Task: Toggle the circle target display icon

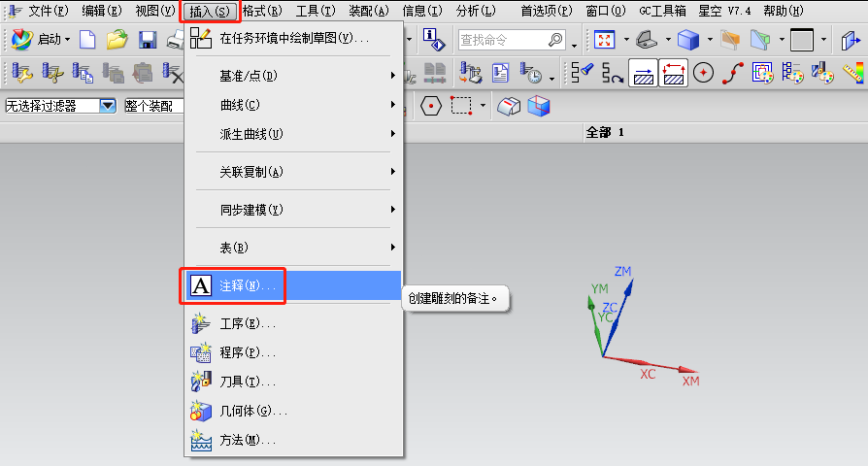Action: [704, 73]
